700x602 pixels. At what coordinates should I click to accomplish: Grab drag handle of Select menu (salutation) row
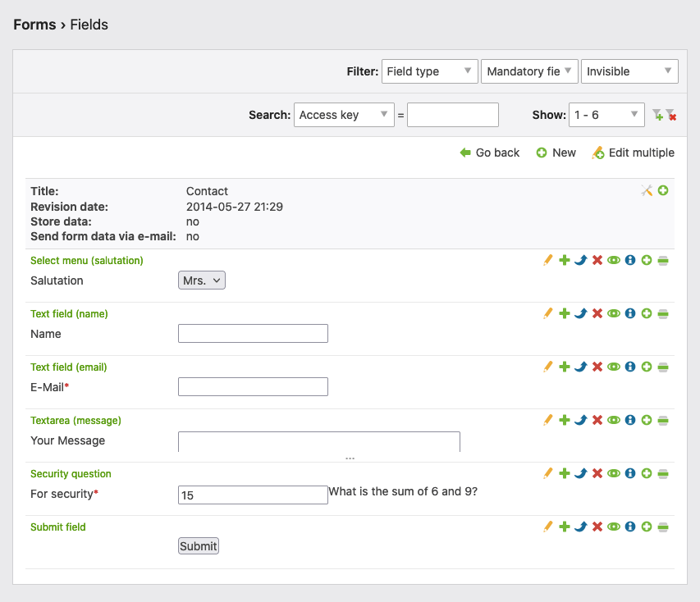tap(663, 260)
